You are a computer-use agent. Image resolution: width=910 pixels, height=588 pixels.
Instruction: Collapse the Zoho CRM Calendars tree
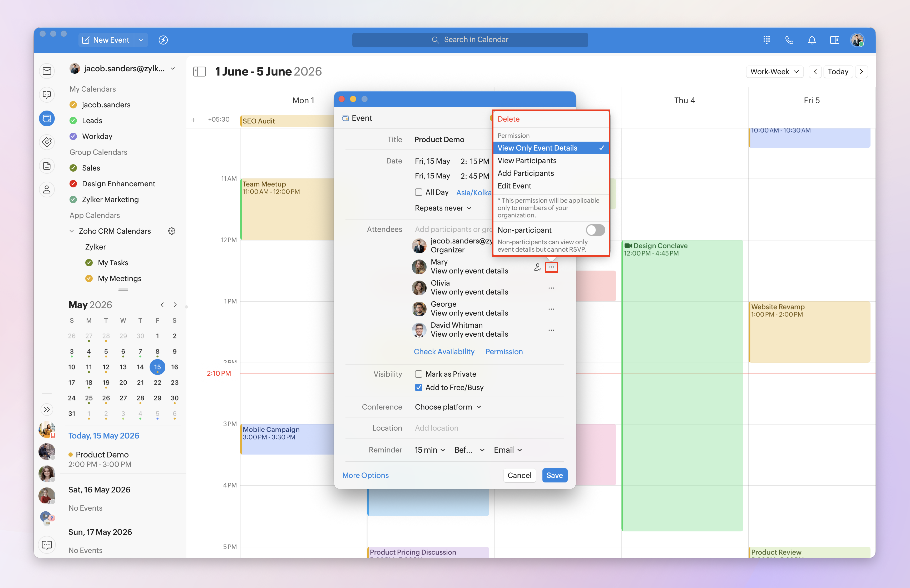coord(71,231)
